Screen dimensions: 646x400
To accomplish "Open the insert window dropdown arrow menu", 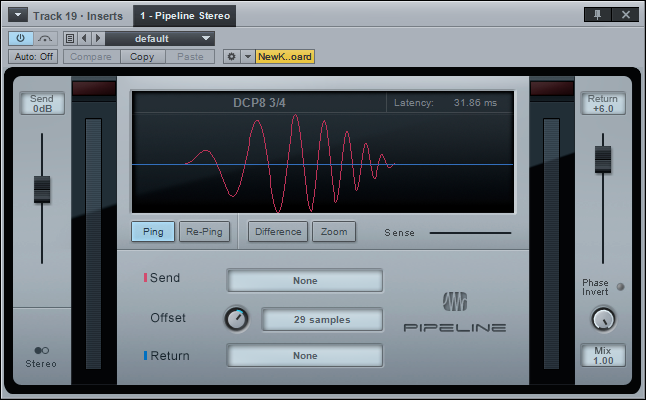I will click(x=18, y=15).
